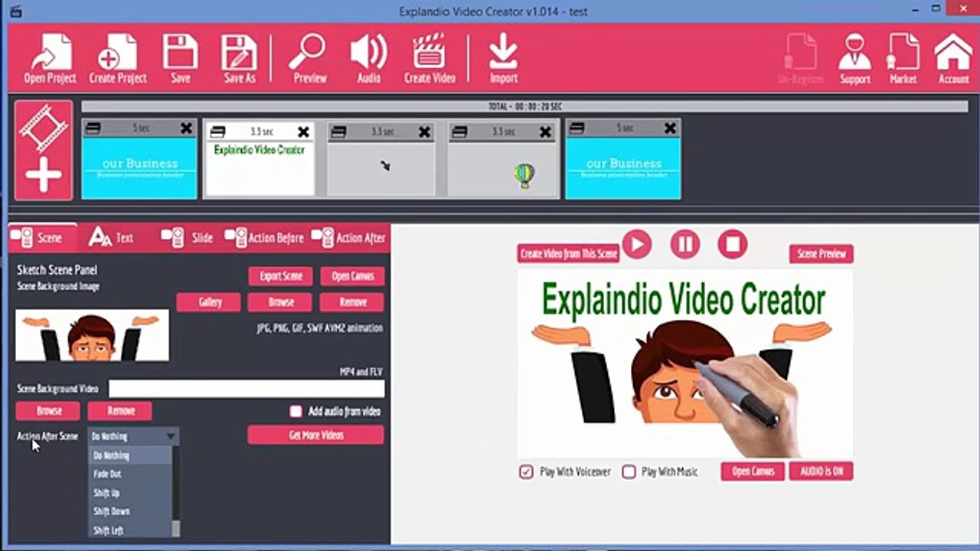Viewport: 980px width, 551px height.
Task: Remove the last 5 sec scene with its X
Action: click(x=670, y=129)
